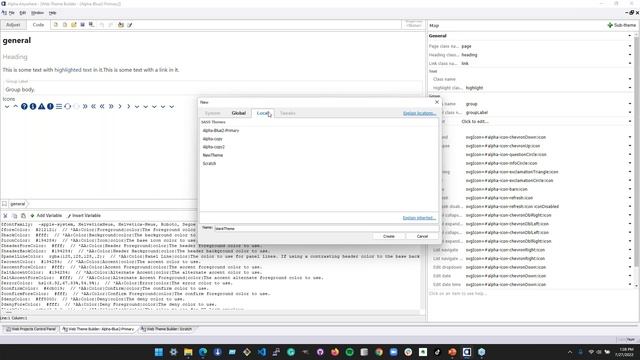The width and height of the screenshot is (640, 360).
Task: Click the checkbox beside the general breadcrumb
Action: (4, 204)
